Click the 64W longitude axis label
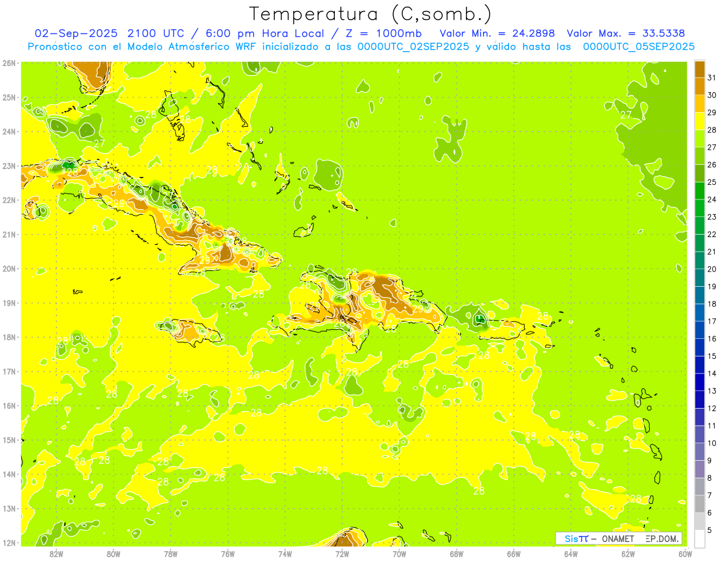 coord(571,554)
